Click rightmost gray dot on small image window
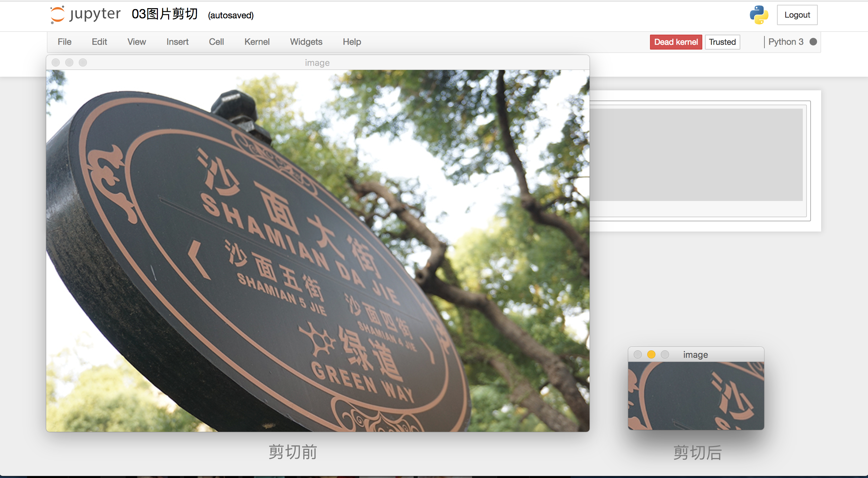868x478 pixels. pos(665,354)
